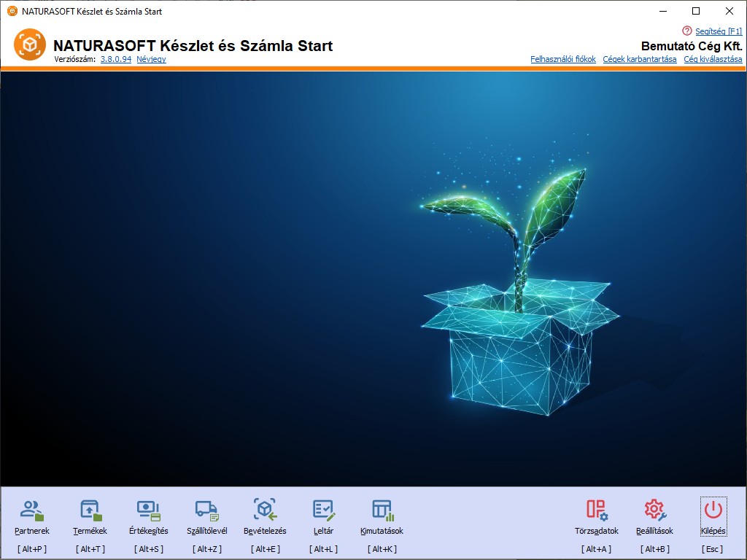747x560 pixels.
Task: Open the Kimutatások reports icon
Action: [382, 510]
